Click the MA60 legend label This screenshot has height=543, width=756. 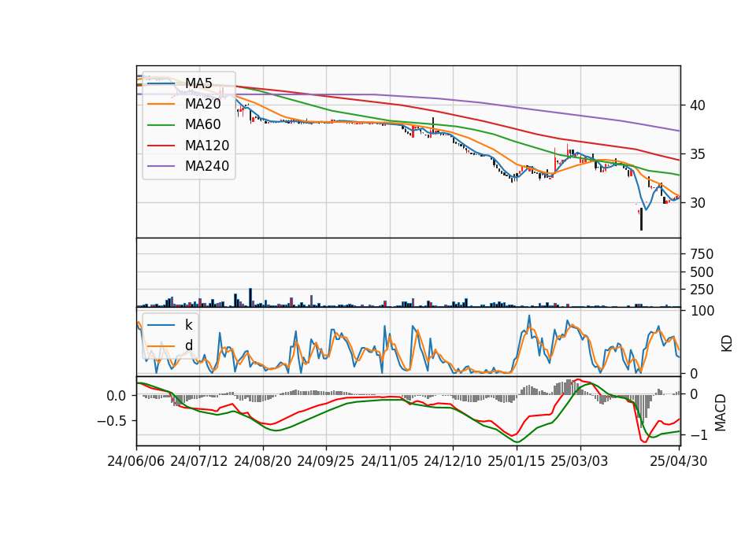203,125
